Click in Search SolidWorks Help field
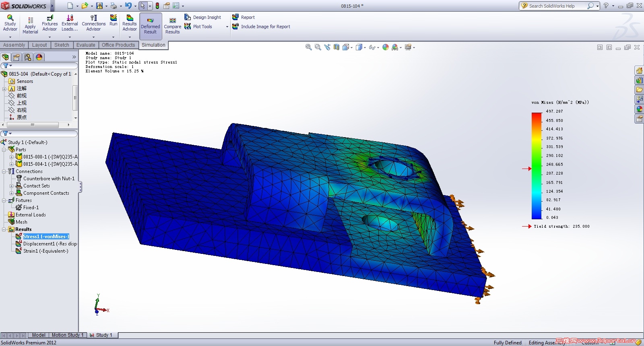Image resolution: width=644 pixels, height=346 pixels. (557, 6)
